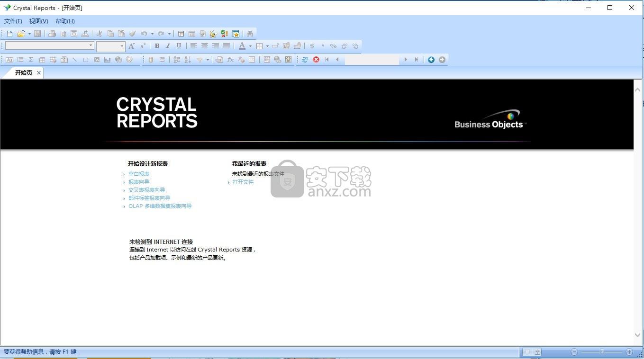Screen dimensions: 644x359
Task: Click the red Stop icon
Action: pos(316,60)
